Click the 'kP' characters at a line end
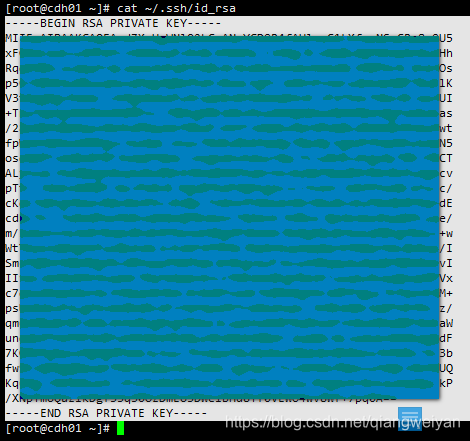This screenshot has width=470, height=441. (x=446, y=383)
